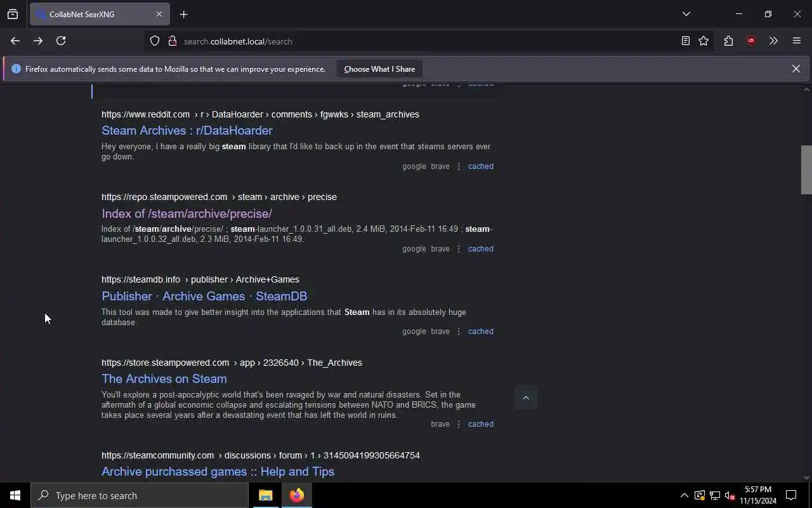Image resolution: width=812 pixels, height=508 pixels.
Task: Open Archive purchased games :: Help and Tips
Action: 218,471
